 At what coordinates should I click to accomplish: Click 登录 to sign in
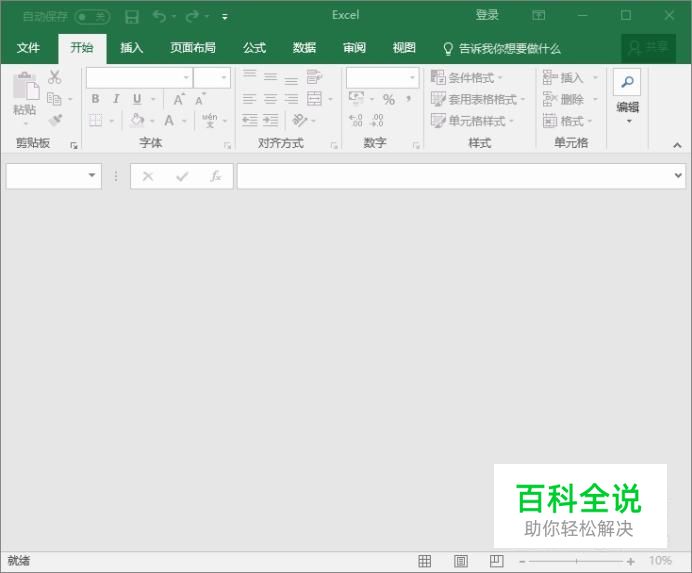[487, 15]
